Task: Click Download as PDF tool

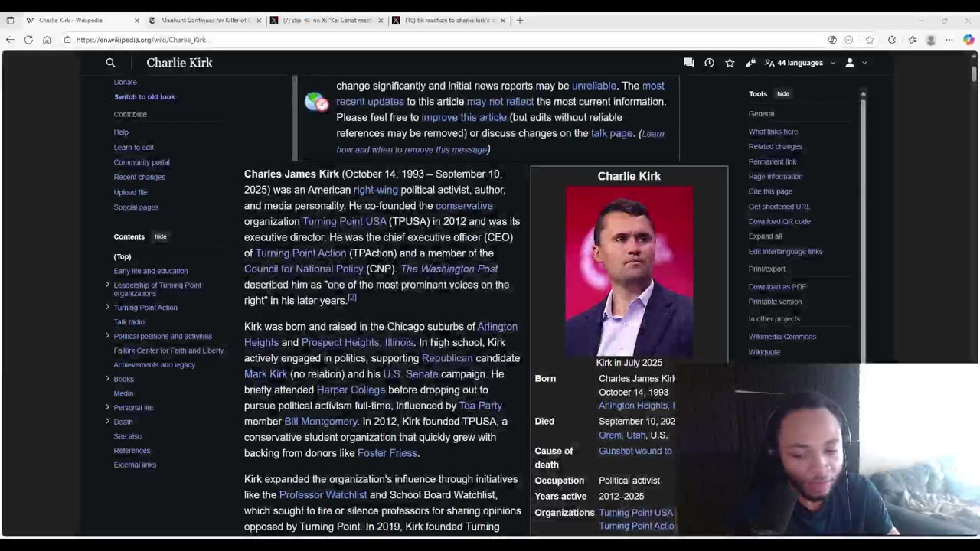Action: [x=777, y=286]
